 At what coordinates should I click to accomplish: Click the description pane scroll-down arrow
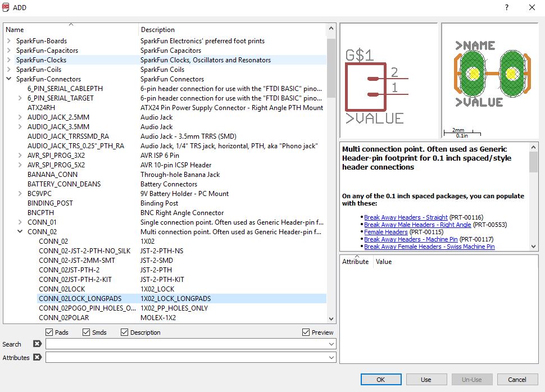pyautogui.click(x=534, y=247)
